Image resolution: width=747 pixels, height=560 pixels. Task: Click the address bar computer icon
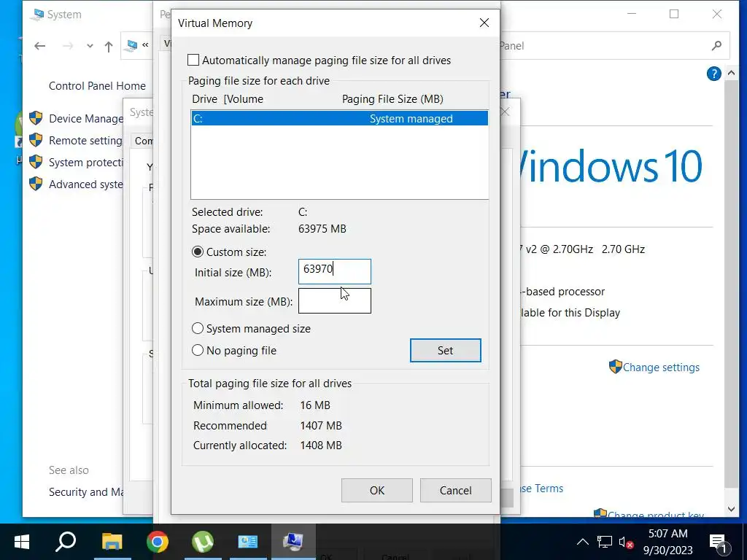[131, 45]
